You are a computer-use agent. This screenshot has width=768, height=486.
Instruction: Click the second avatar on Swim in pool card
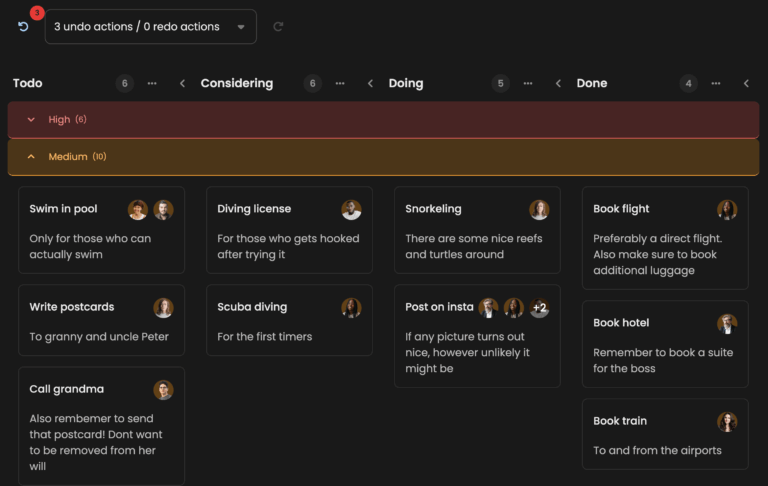pyautogui.click(x=164, y=210)
